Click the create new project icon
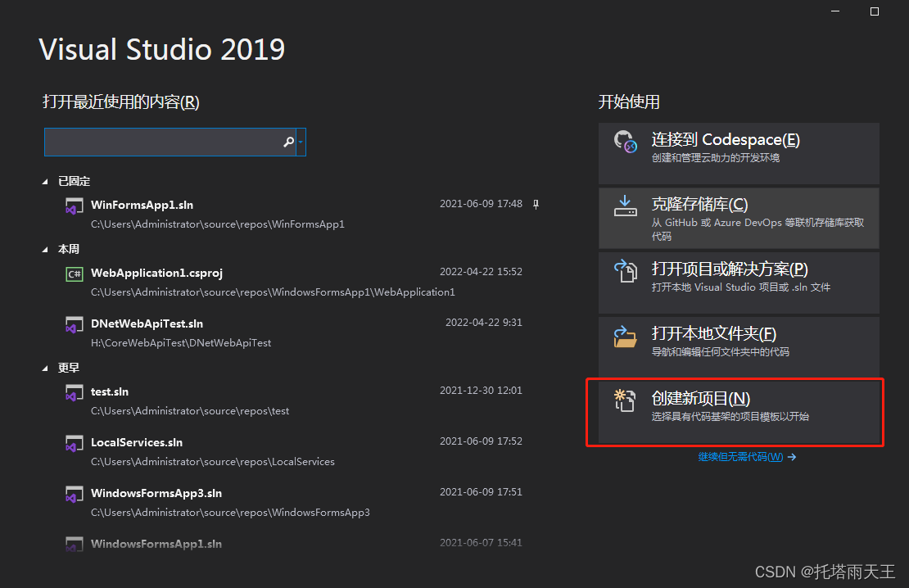909x588 pixels. 626,400
